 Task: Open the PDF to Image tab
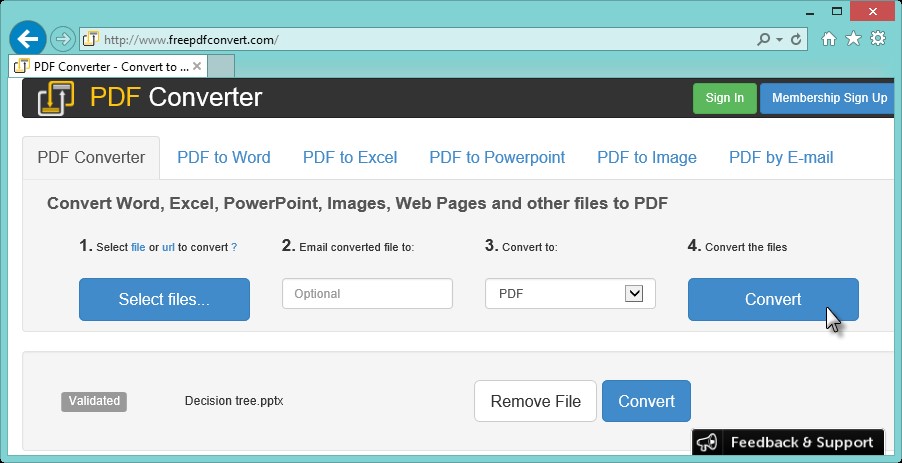pos(647,158)
